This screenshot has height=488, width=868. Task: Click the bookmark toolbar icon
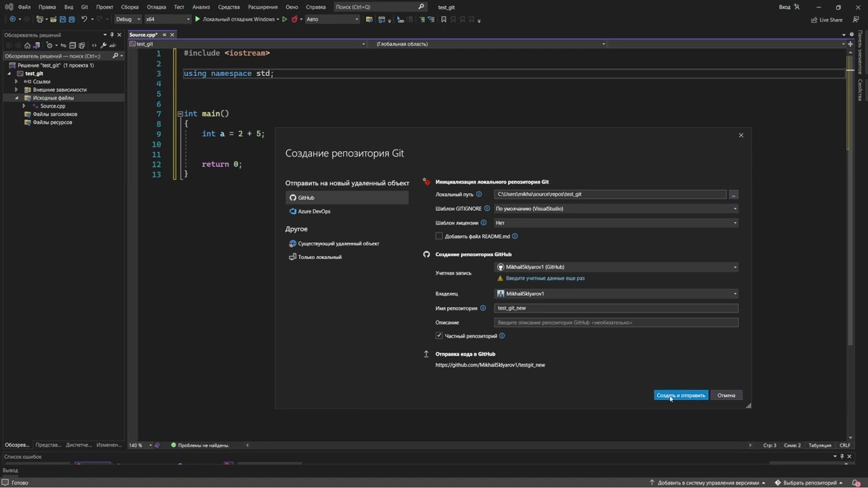[x=443, y=19]
